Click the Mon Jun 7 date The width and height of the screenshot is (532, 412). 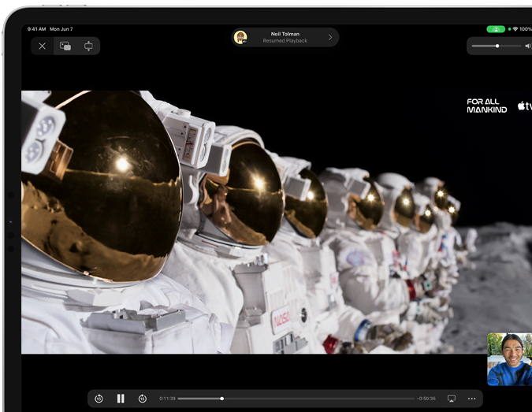click(x=61, y=29)
